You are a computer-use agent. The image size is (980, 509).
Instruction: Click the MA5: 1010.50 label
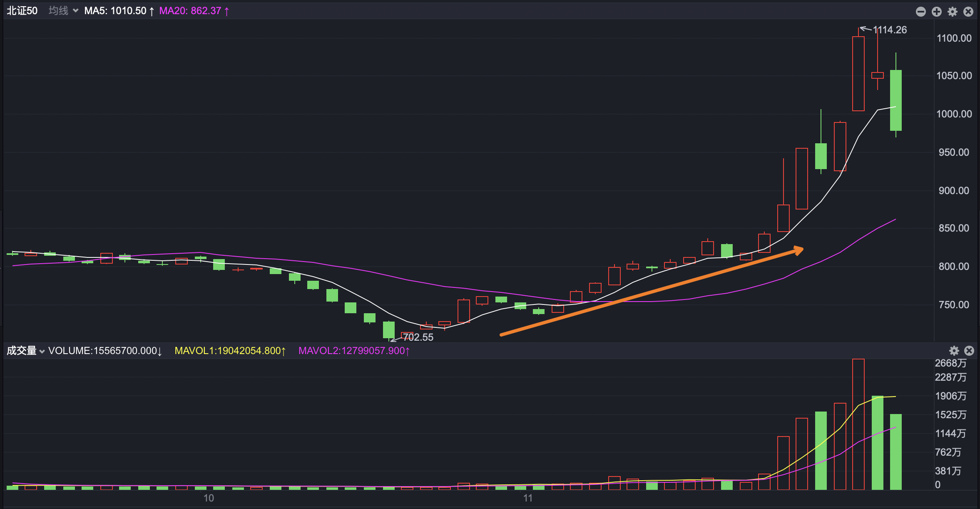tap(119, 11)
